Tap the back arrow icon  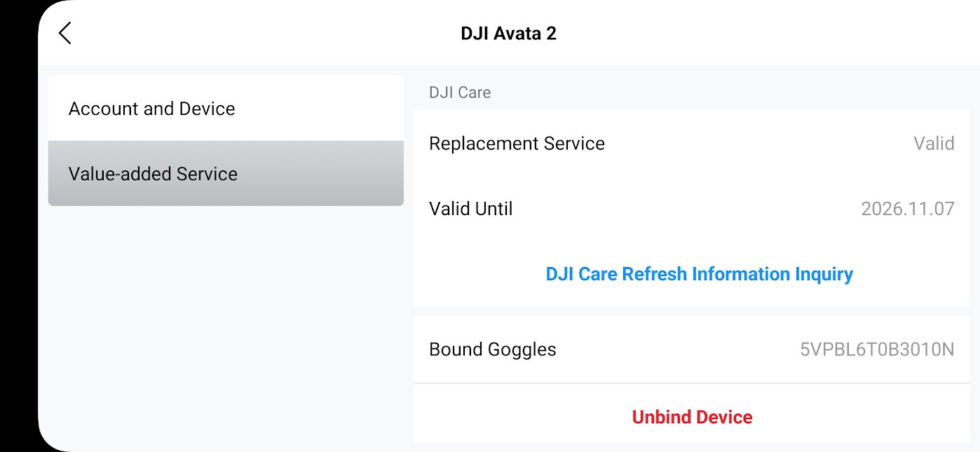pos(65,33)
